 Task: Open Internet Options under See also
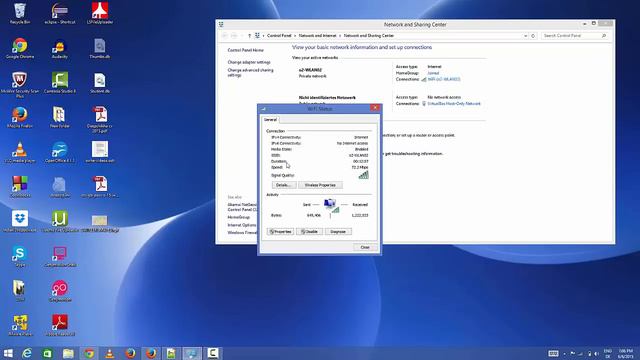tap(242, 225)
